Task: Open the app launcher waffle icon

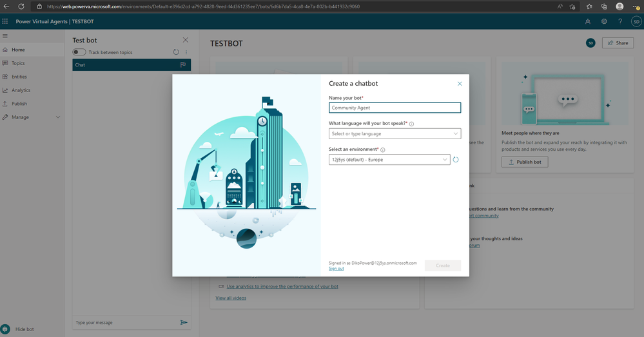Action: click(x=5, y=21)
